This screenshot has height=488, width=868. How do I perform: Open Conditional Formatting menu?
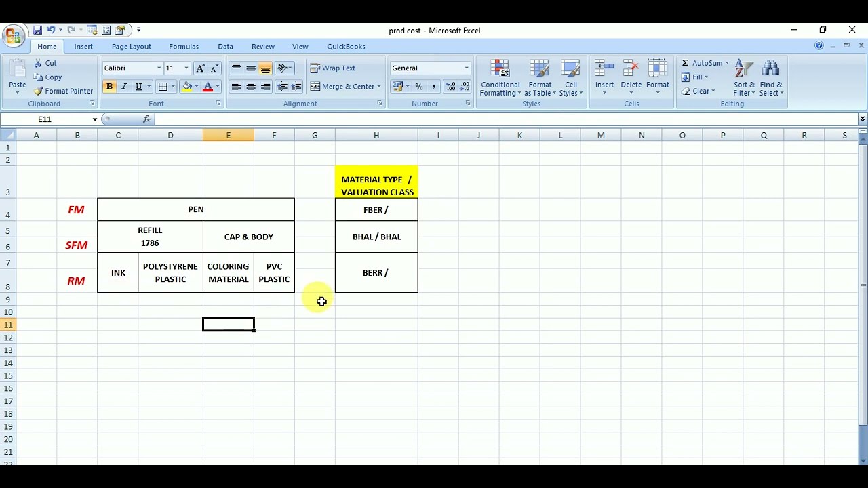click(500, 78)
